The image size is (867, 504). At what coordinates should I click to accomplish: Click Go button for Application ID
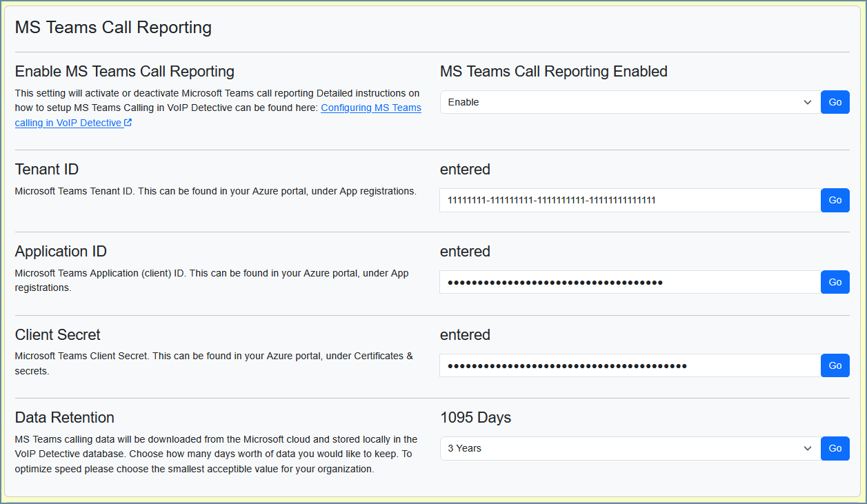(835, 282)
